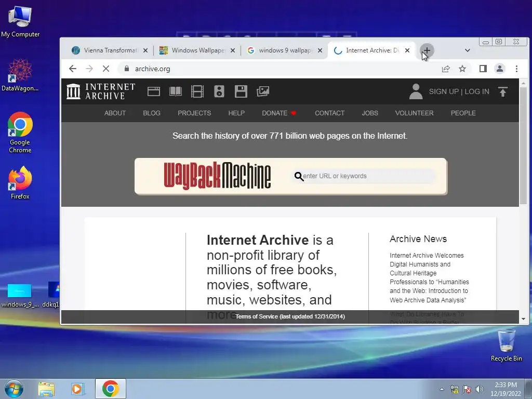This screenshot has height=399, width=532.
Task: Select the Recycle Bin desktop icon
Action: click(506, 345)
